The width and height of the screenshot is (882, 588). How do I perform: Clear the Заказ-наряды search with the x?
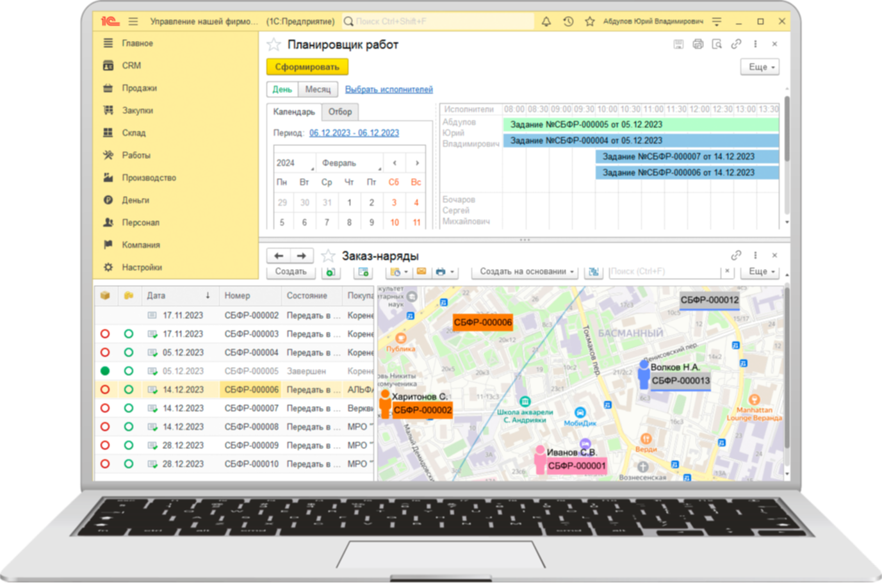(727, 272)
